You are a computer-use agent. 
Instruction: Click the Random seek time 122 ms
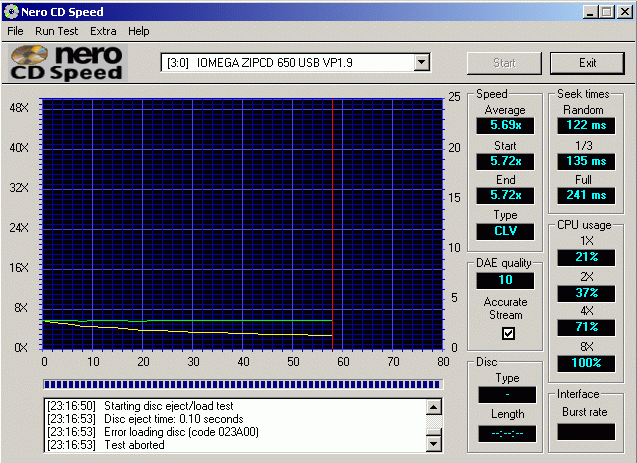tap(586, 125)
